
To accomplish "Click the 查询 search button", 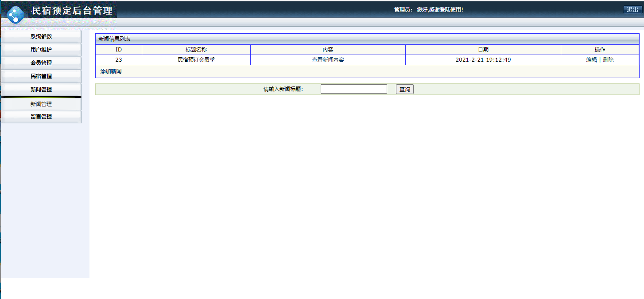I will pos(404,89).
